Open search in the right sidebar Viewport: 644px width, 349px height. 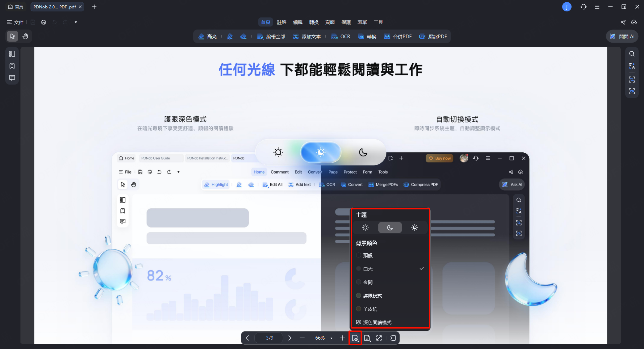pos(632,54)
